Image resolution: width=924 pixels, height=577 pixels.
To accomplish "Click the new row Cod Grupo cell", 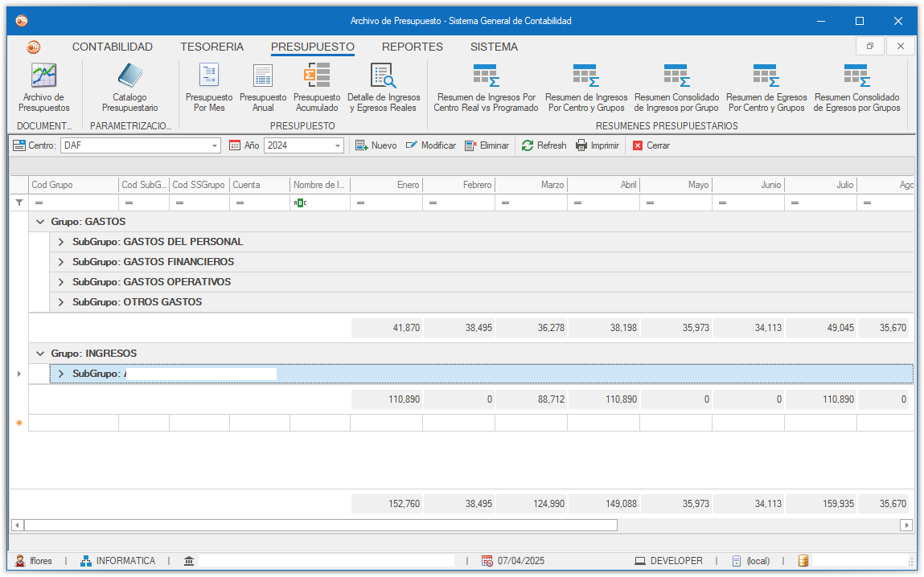I will point(74,423).
